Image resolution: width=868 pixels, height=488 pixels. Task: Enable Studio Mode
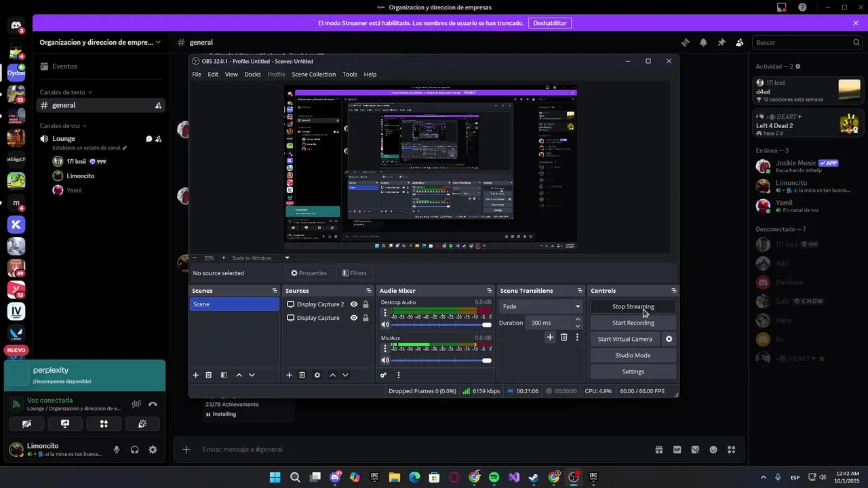pos(633,355)
